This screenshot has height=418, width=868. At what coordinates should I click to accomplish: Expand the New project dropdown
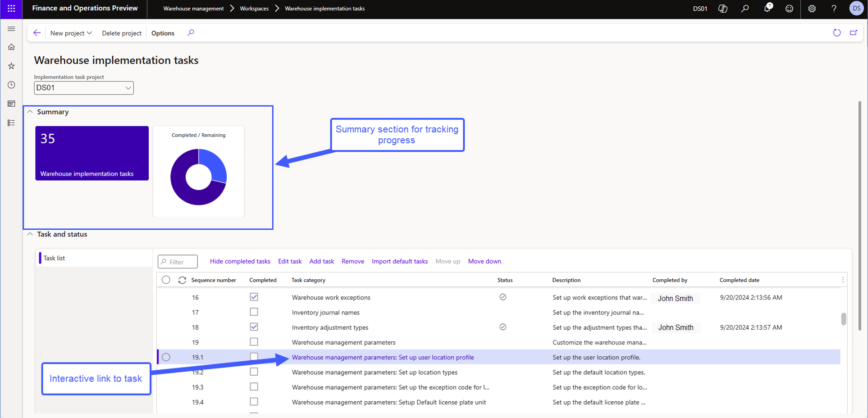(71, 33)
